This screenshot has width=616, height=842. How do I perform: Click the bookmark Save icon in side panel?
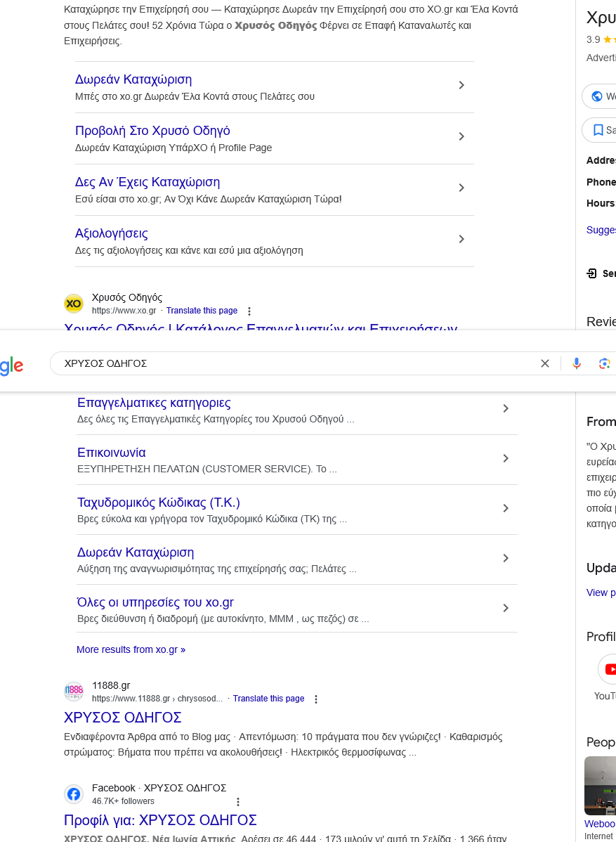coord(598,130)
